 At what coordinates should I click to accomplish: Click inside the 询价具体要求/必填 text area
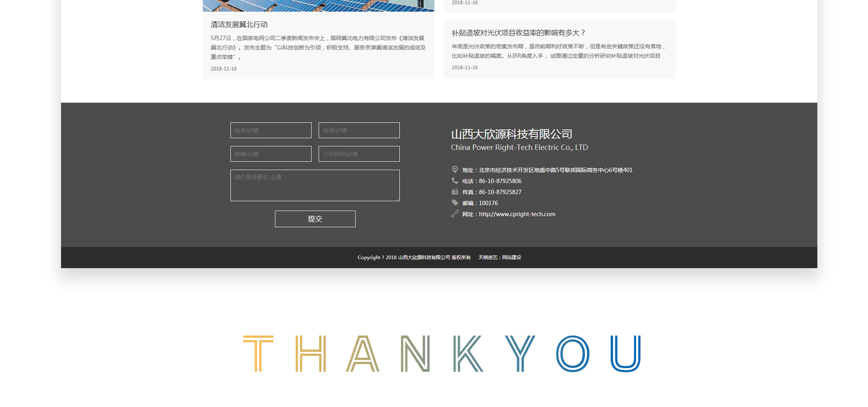point(315,185)
